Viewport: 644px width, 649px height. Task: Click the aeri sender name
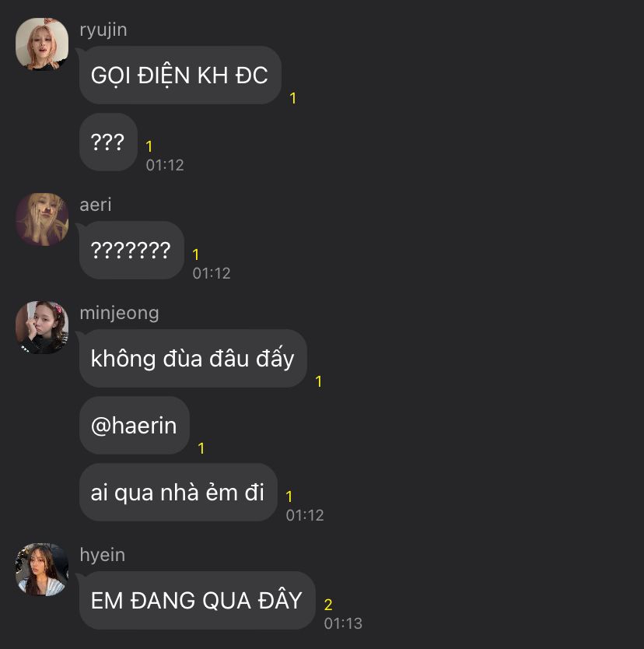coord(96,205)
